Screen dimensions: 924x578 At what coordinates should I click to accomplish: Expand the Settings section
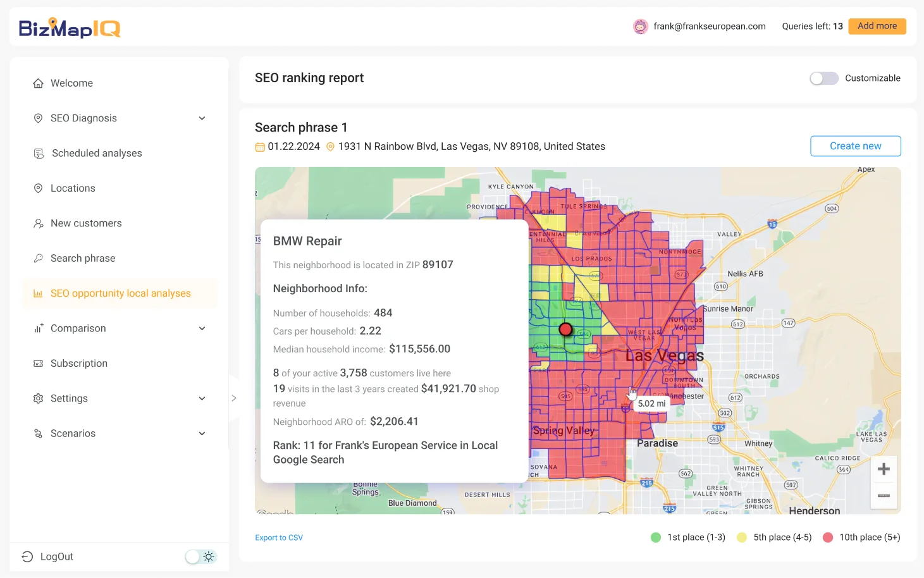tap(202, 398)
